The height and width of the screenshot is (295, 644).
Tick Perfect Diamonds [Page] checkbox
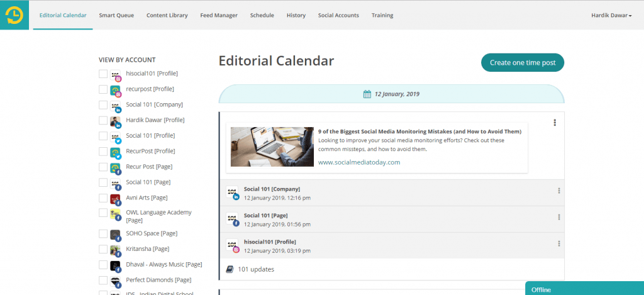[103, 280]
